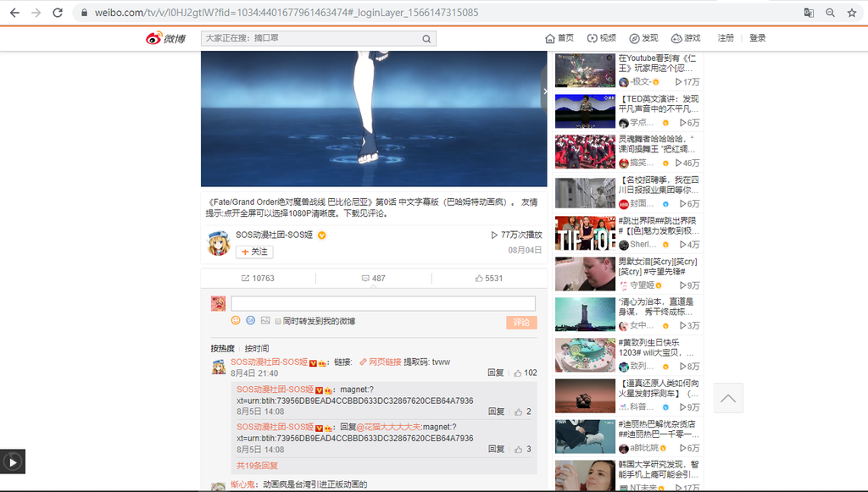This screenshot has height=492, width=868.
Task: Sort comments by 按时间
Action: click(x=257, y=348)
